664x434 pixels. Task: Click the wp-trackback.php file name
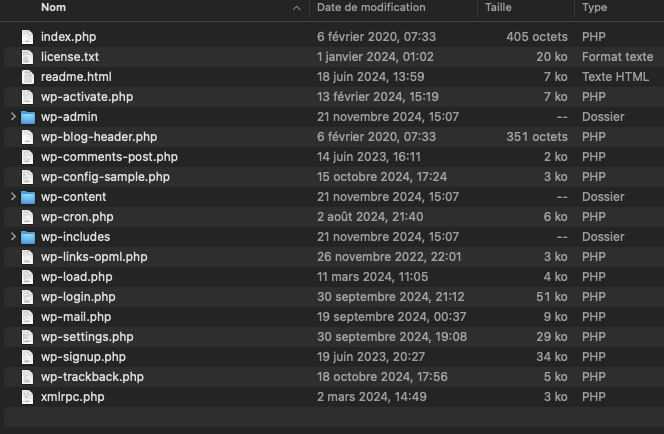pos(92,377)
